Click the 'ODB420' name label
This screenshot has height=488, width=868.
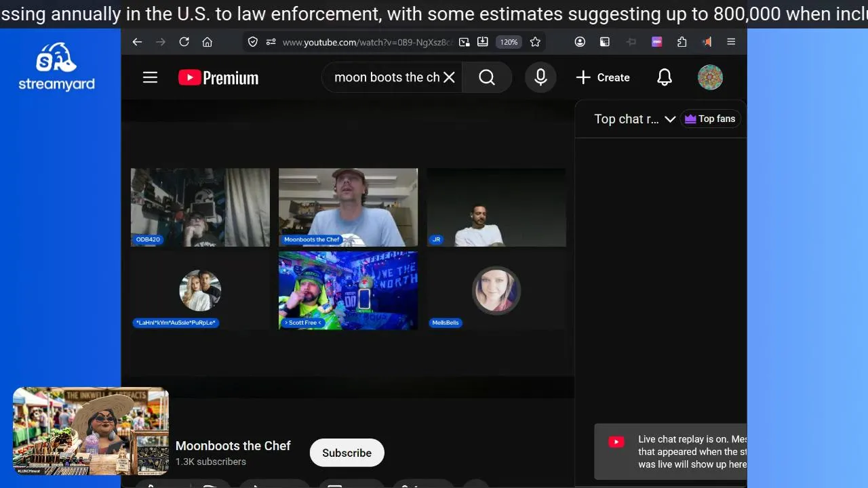tap(148, 239)
